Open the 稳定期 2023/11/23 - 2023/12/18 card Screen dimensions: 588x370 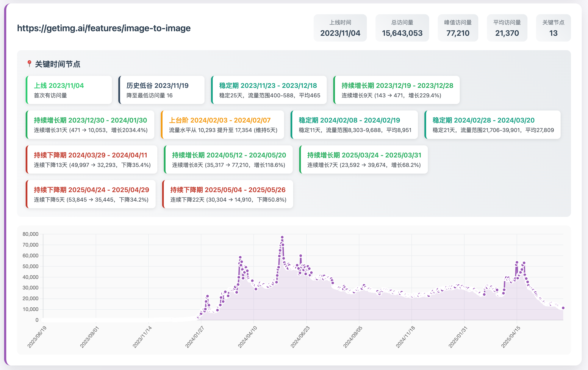[269, 90]
